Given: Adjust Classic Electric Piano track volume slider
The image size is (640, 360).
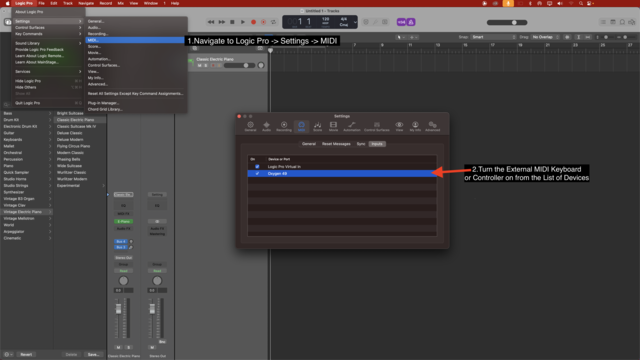Looking at the screenshot, I should pyautogui.click(x=239, y=65).
